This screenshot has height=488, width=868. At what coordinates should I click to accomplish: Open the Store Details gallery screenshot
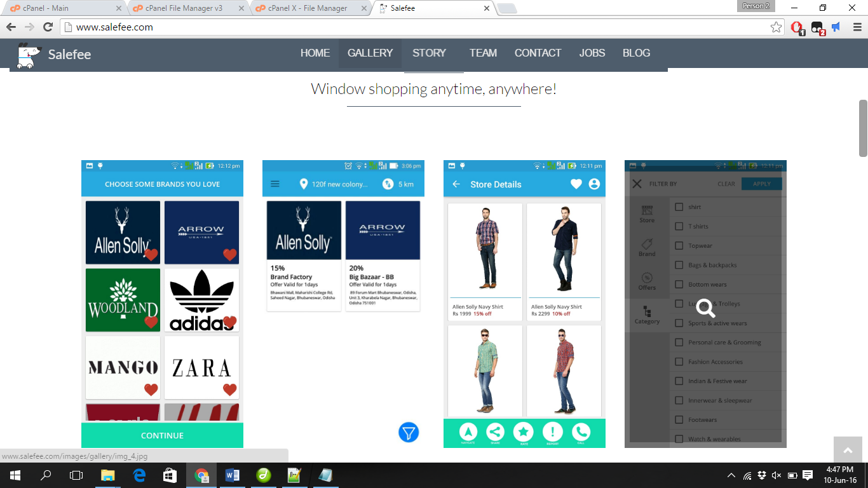[x=524, y=304]
